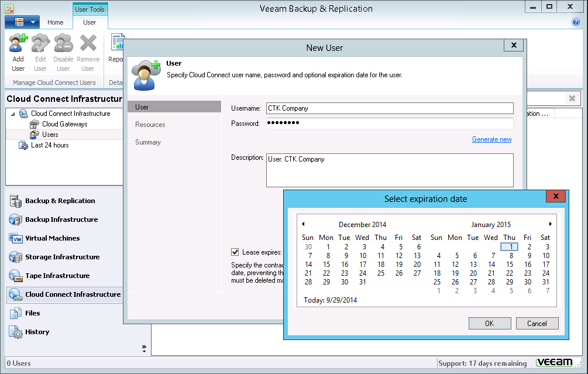Select January 31 in the calendar
This screenshot has width=588, height=374.
click(x=546, y=282)
